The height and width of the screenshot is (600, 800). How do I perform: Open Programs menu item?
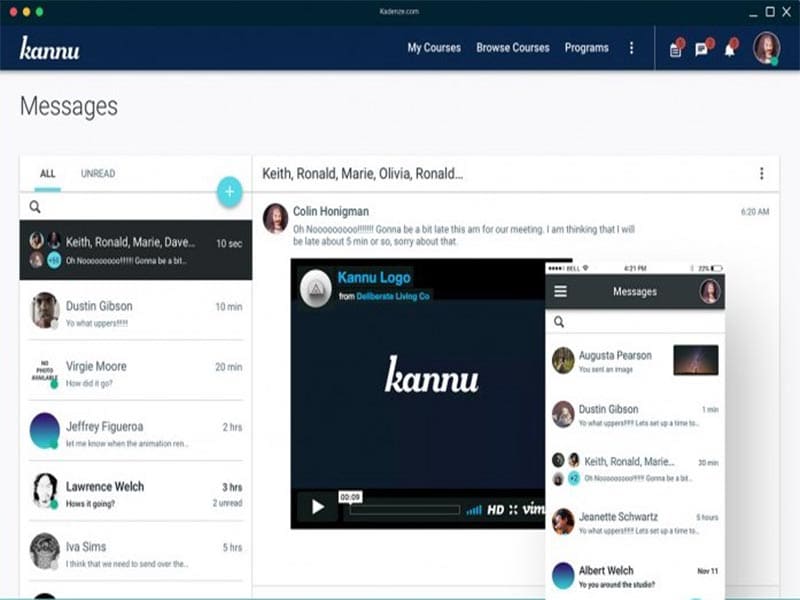coord(586,48)
